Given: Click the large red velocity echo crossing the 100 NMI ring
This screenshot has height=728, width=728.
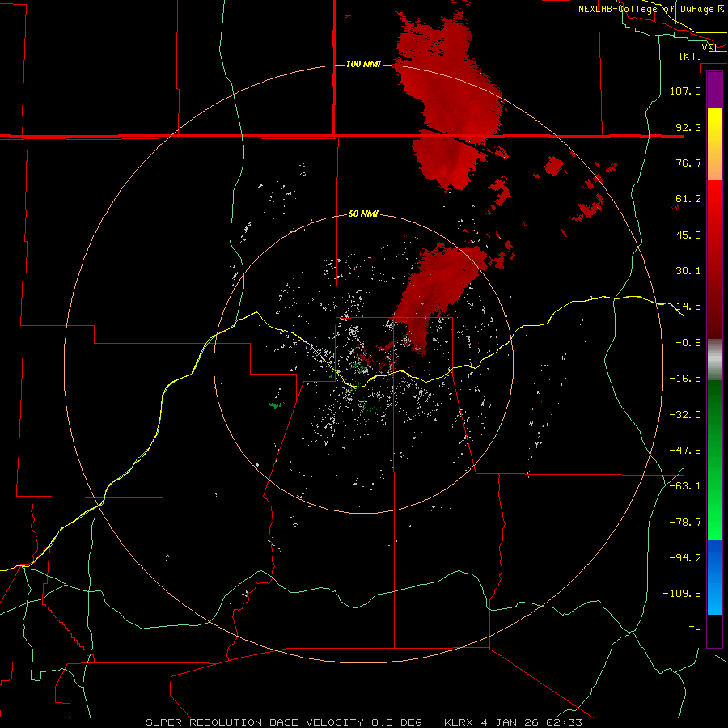Looking at the screenshot, I should click(450, 99).
